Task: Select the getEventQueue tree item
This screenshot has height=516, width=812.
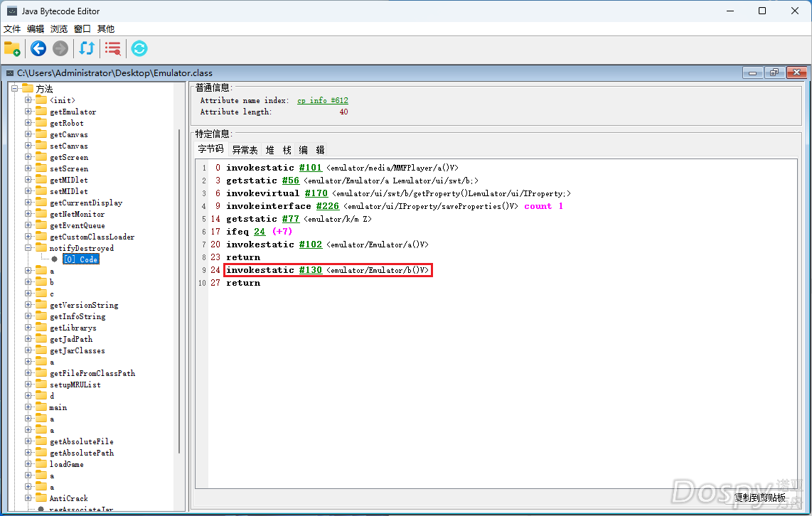Action: (x=78, y=225)
